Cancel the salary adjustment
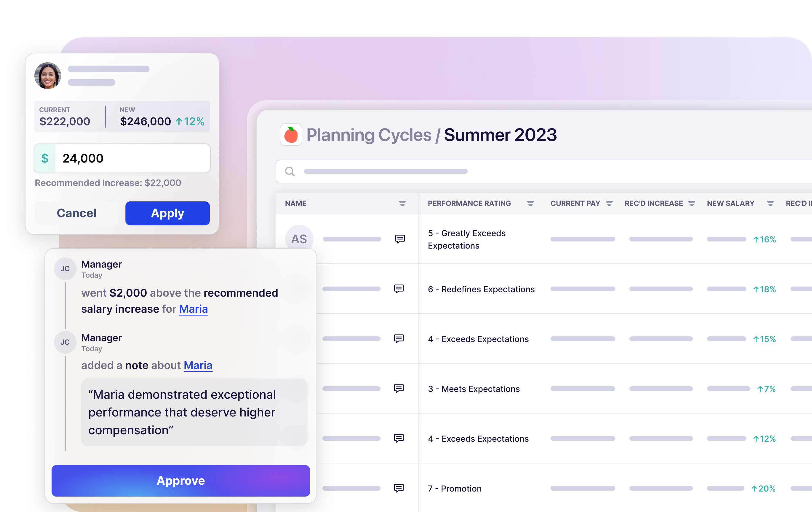This screenshot has height=512, width=812. point(76,213)
